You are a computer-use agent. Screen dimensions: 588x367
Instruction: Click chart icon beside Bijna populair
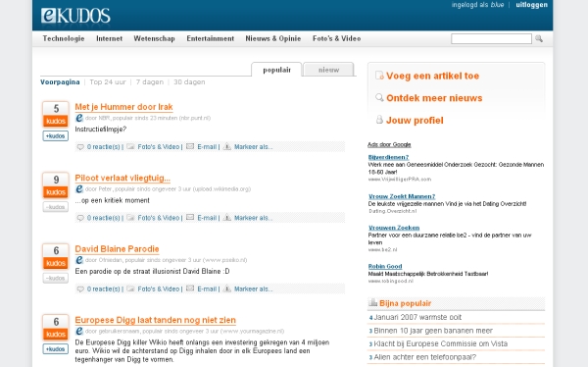372,302
